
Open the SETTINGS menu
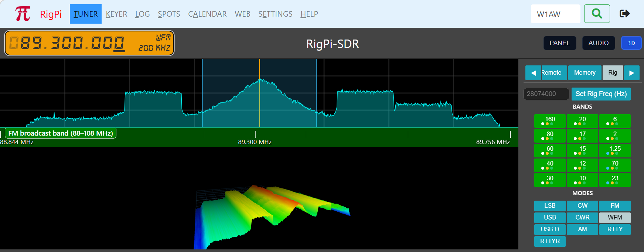(275, 14)
